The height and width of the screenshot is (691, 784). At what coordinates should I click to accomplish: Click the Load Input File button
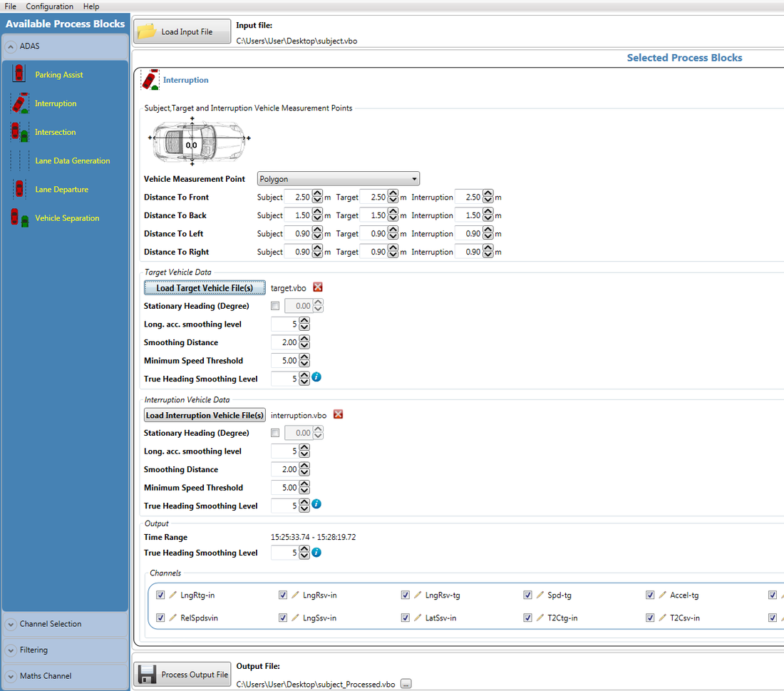pyautogui.click(x=182, y=31)
